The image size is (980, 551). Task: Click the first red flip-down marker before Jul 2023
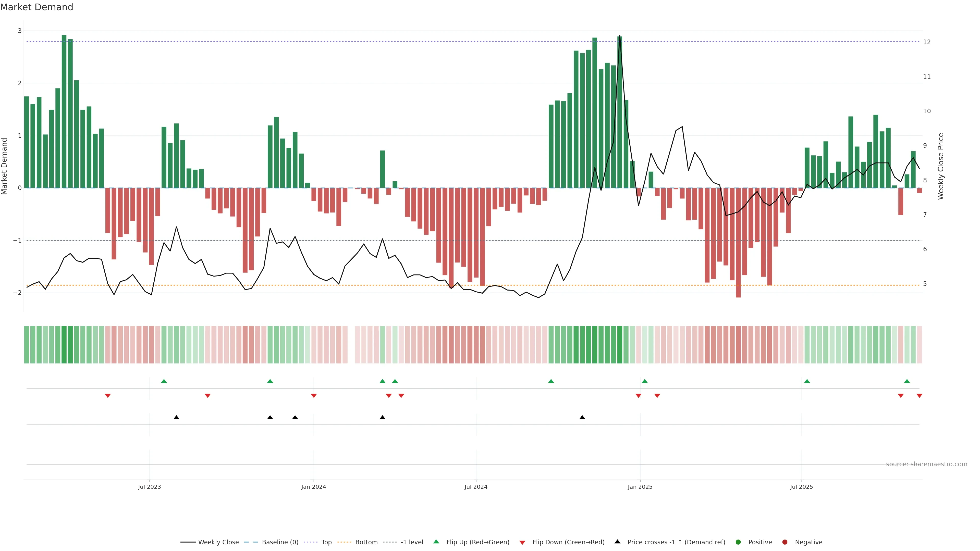click(x=108, y=396)
